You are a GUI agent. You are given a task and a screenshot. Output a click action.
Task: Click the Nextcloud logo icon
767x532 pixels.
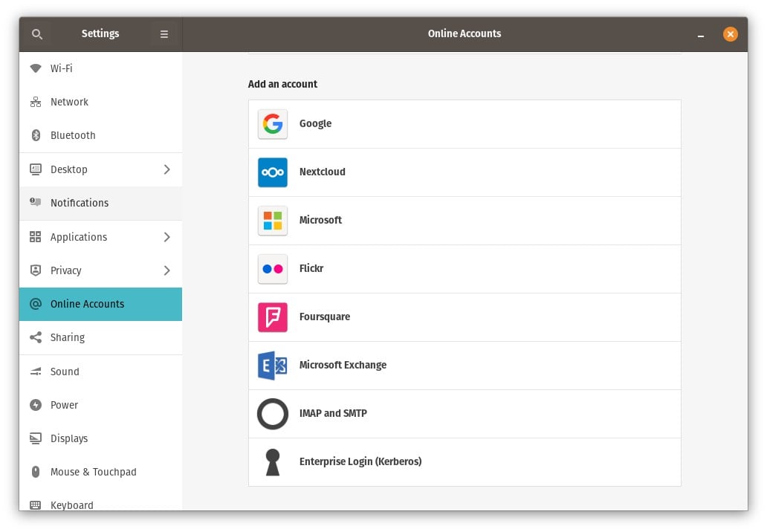273,172
